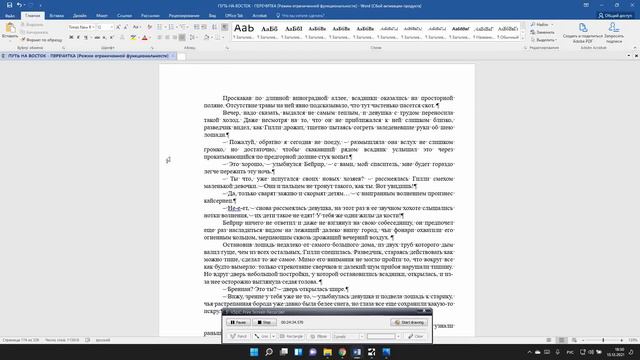The image size is (640, 360).
Task: Apply the large 'Aab' heading style
Action: pos(244,31)
